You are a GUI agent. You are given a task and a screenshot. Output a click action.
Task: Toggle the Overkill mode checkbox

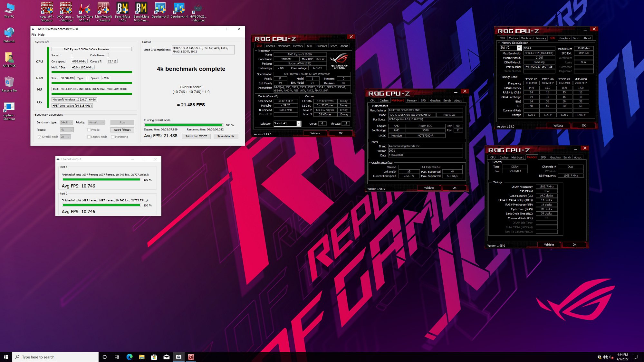click(x=39, y=137)
